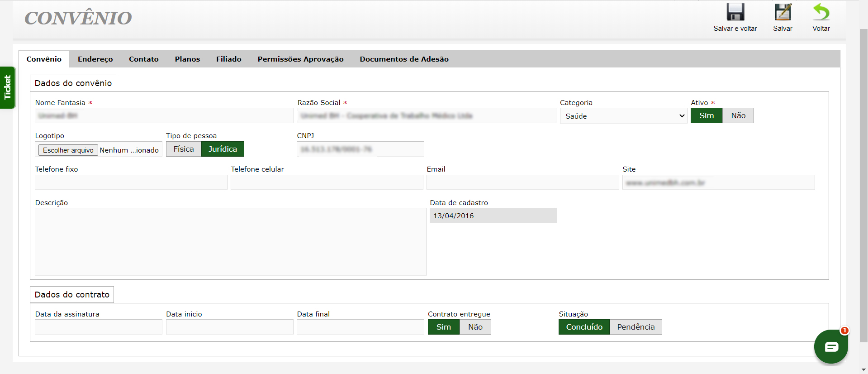Select Jurídica as Tipo de pessoa
This screenshot has height=374, width=868.
coord(223,149)
